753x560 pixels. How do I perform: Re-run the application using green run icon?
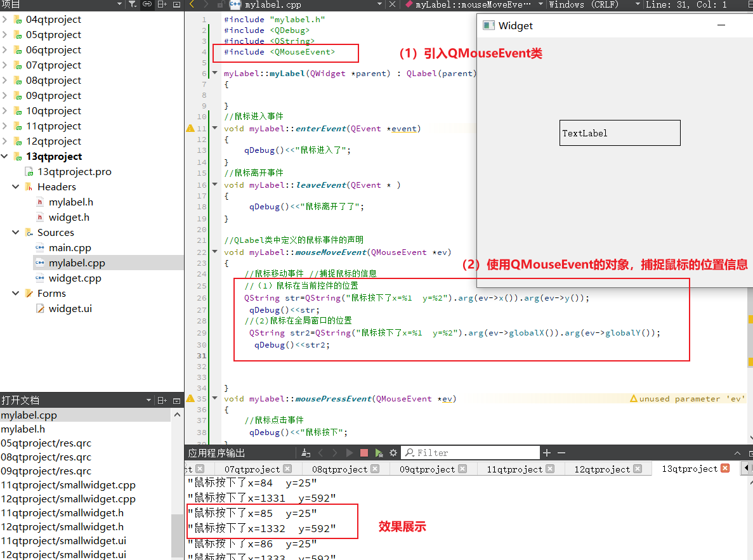[378, 452]
